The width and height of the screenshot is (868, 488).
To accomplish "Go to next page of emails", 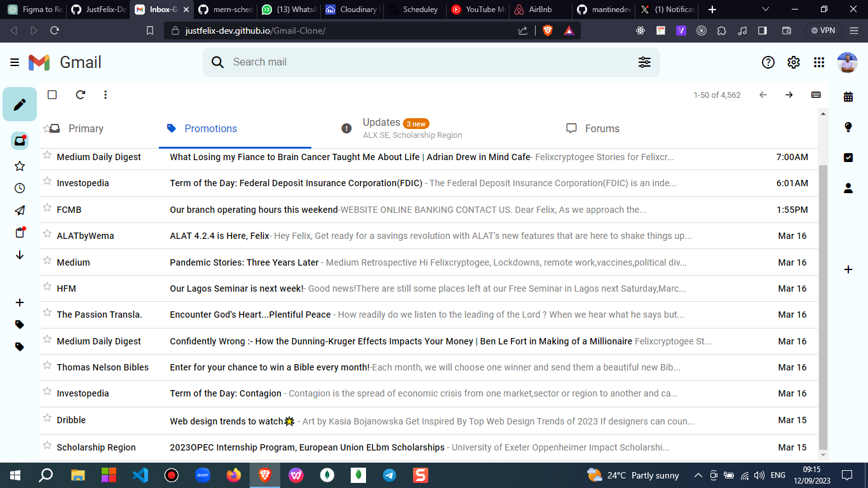I will [789, 94].
